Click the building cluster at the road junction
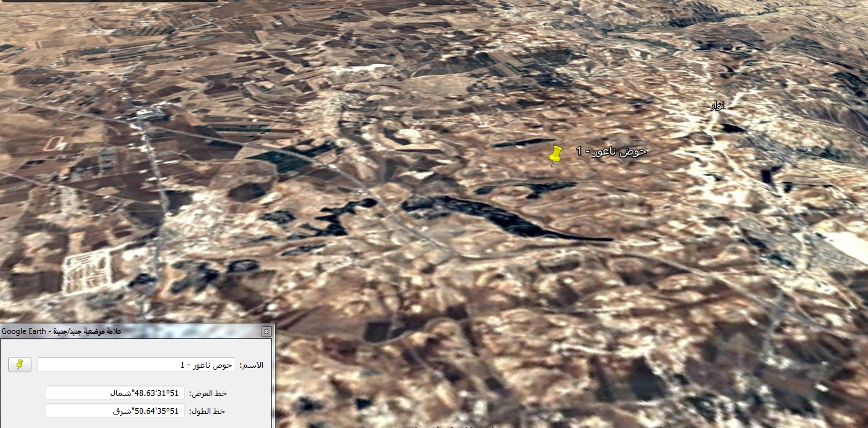 click(x=147, y=114)
